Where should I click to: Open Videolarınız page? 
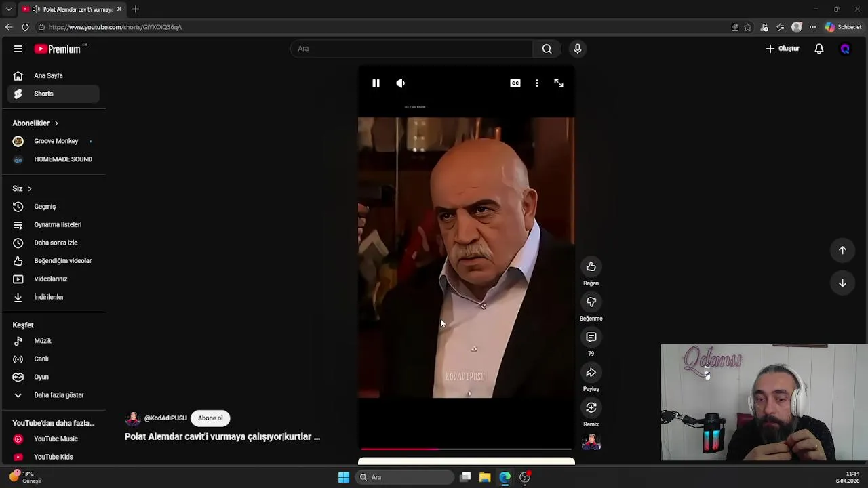pos(53,279)
